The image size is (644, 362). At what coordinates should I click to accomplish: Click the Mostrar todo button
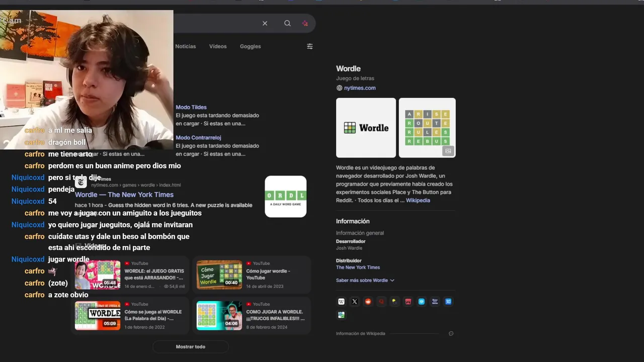point(191,347)
